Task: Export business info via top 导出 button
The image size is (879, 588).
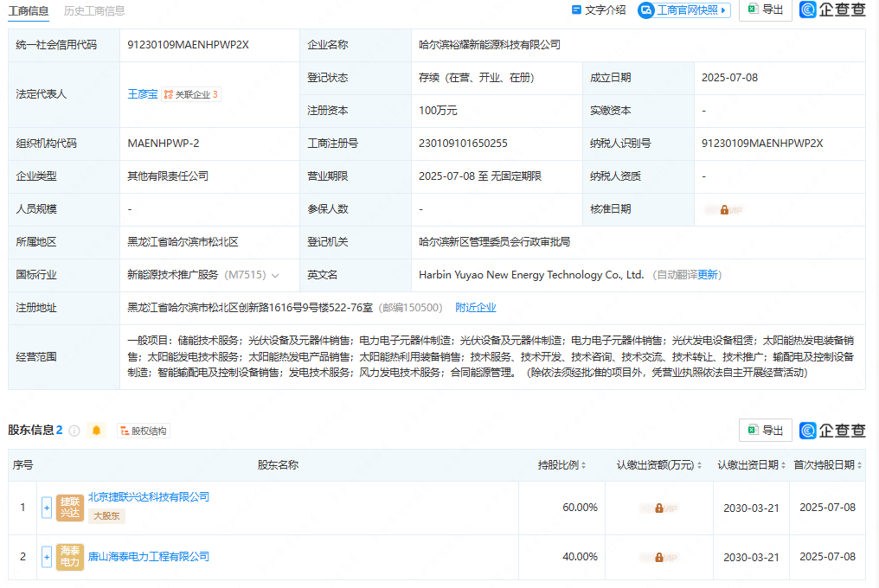Action: (x=765, y=10)
